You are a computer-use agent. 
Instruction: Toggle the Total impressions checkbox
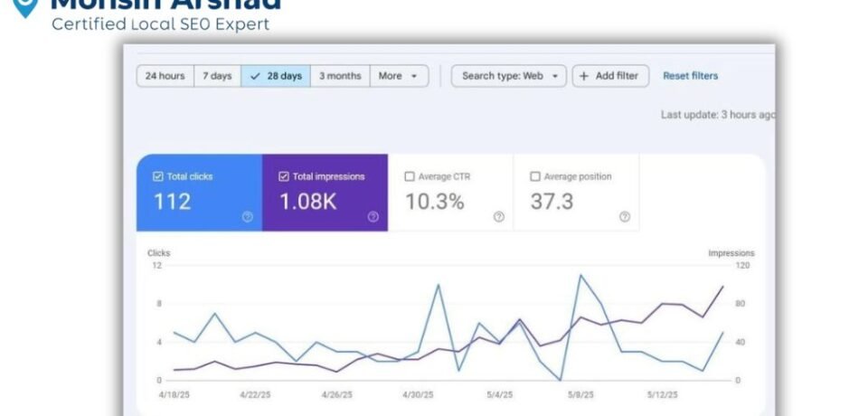coord(283,176)
